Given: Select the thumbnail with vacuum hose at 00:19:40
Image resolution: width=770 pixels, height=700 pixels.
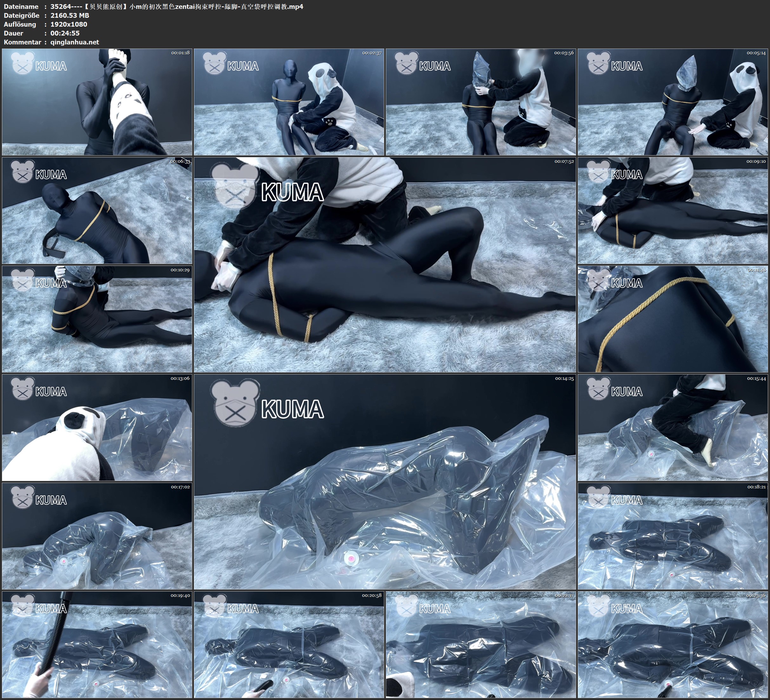Looking at the screenshot, I should tap(97, 644).
